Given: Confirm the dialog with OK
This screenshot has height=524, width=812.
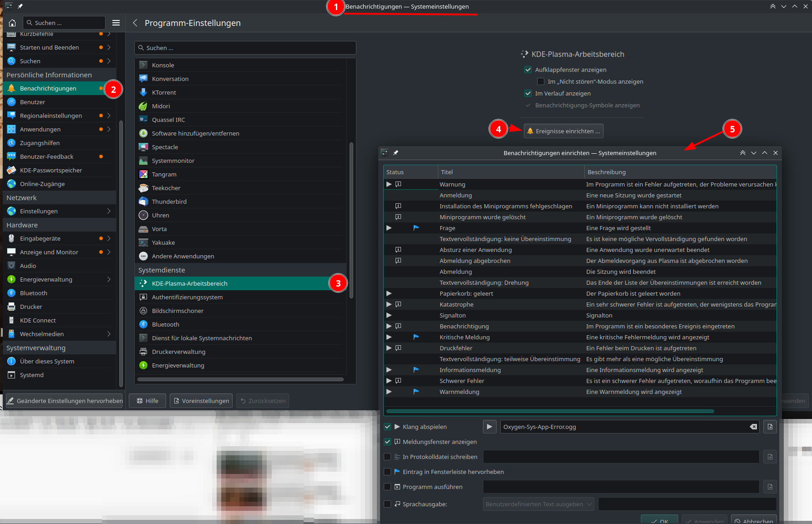Looking at the screenshot, I should (x=660, y=520).
